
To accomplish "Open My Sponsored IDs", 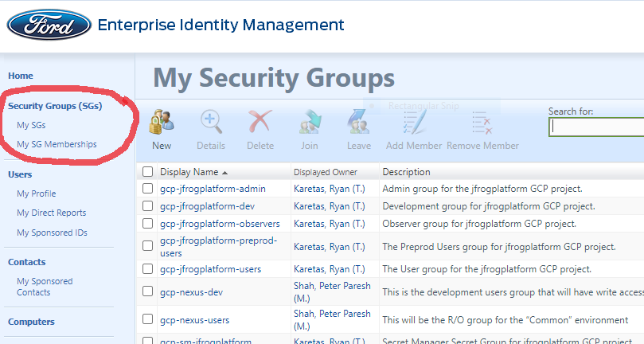I will point(53,233).
